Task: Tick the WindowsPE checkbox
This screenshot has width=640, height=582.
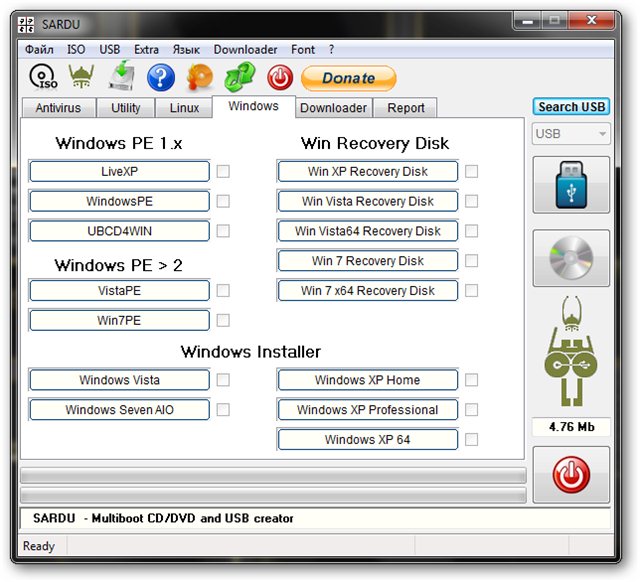Action: 223,201
